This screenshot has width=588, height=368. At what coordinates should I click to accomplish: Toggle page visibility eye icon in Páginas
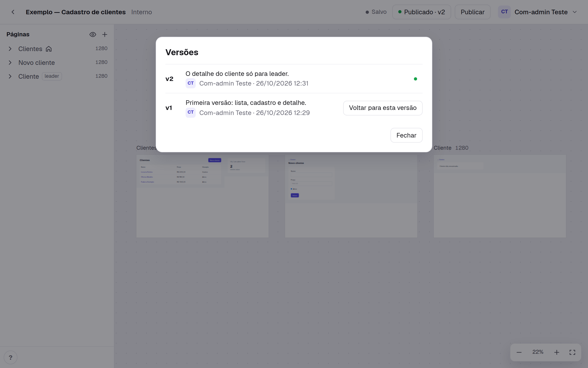click(93, 34)
